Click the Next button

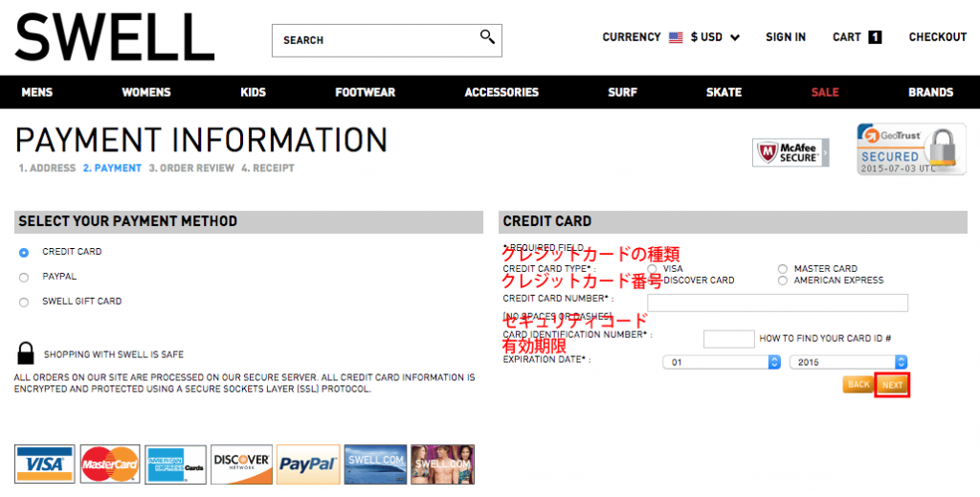tap(893, 385)
